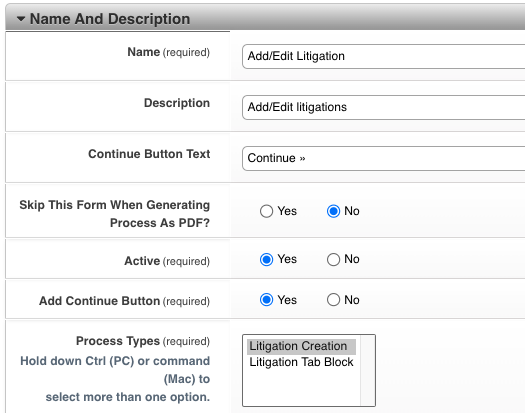Click the Name input field

click(383, 56)
